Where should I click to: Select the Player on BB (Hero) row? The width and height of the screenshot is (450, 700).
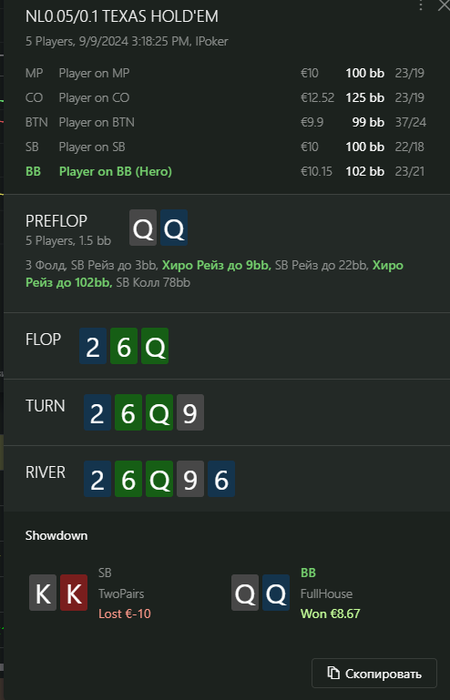click(225, 171)
